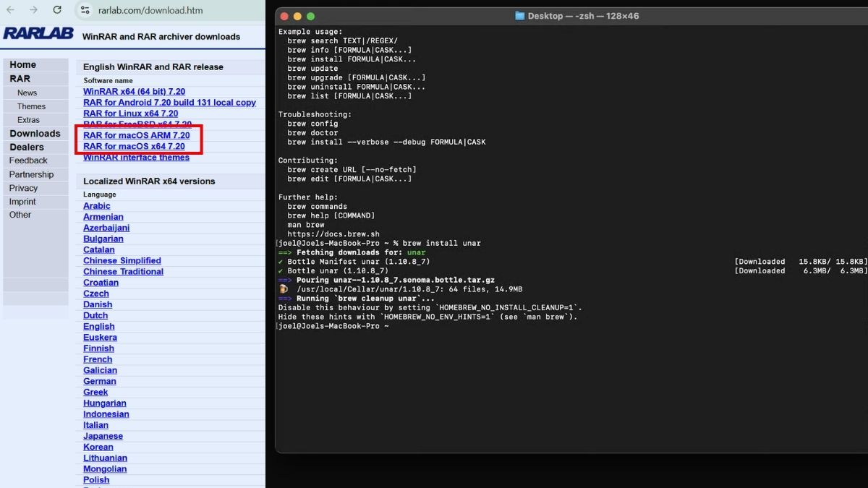Image resolution: width=868 pixels, height=488 pixels.
Task: Click WinRAR x64 (64 bit) 7.20 link
Action: pyautogui.click(x=134, y=92)
